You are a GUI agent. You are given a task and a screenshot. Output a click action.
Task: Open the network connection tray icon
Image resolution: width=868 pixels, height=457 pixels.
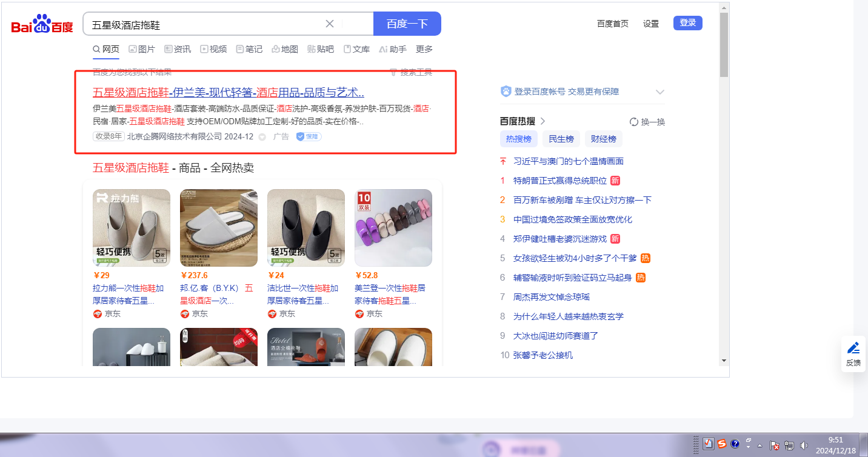[789, 445]
